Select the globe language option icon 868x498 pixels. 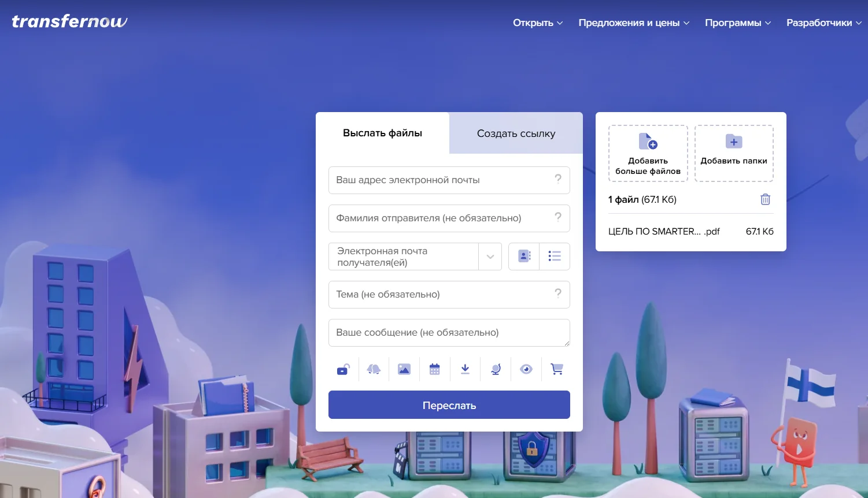pyautogui.click(x=496, y=369)
